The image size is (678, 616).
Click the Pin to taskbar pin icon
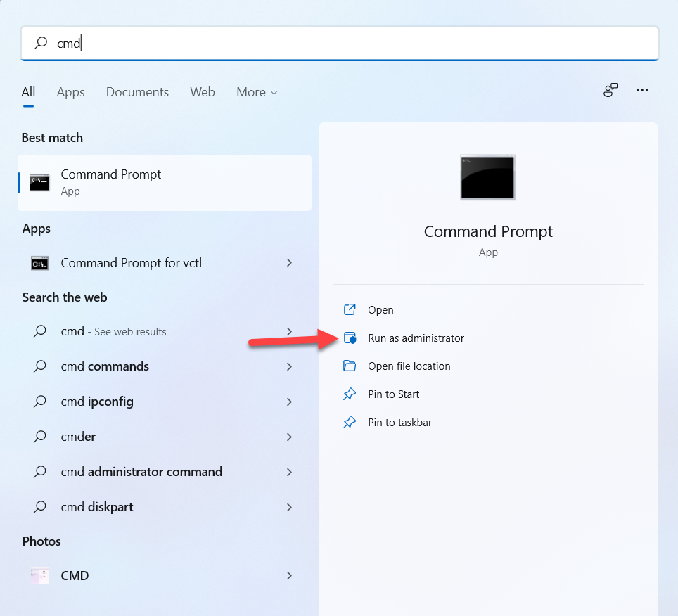point(350,423)
